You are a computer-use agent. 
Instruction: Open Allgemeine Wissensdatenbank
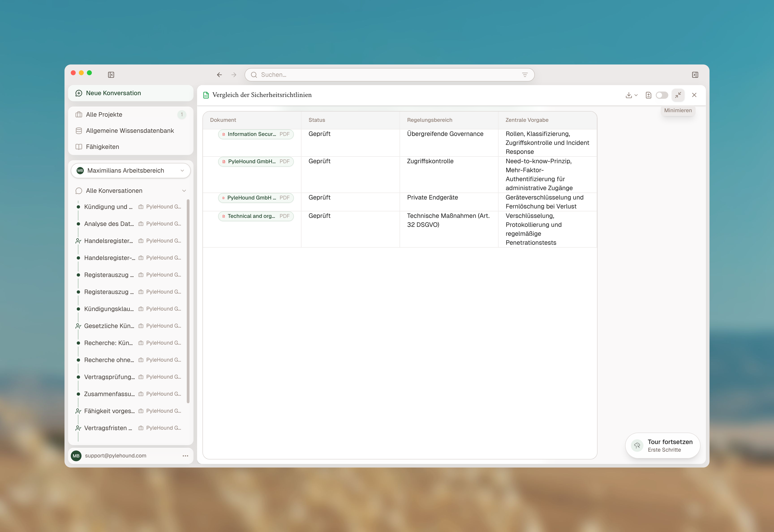click(x=131, y=131)
